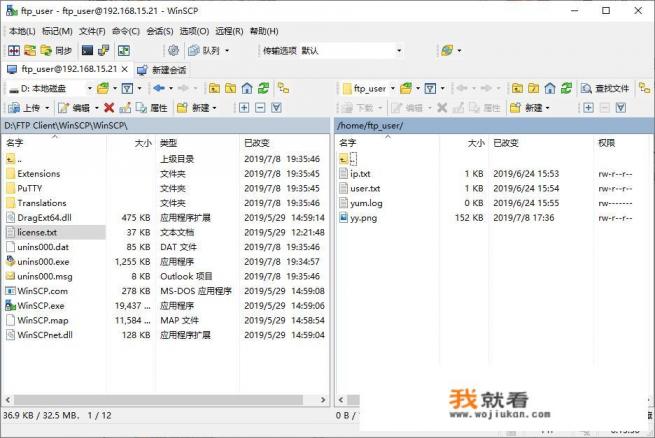Click local select all checkmark icon
Viewport: 655px width, 438px height.
(276, 108)
